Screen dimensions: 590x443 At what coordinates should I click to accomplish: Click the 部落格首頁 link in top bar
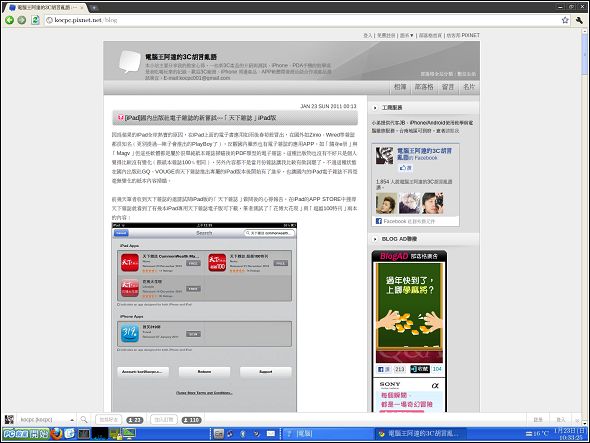430,35
